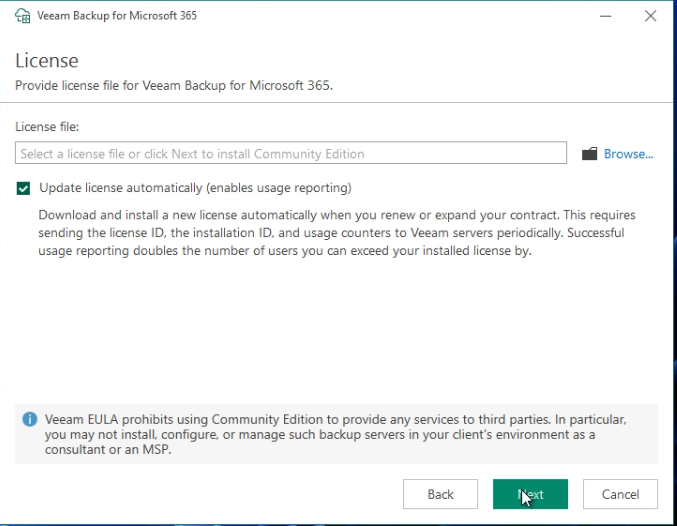Click 'Provide license file for Veeam Backup' subtitle
The width and height of the screenshot is (677, 526).
(x=174, y=86)
